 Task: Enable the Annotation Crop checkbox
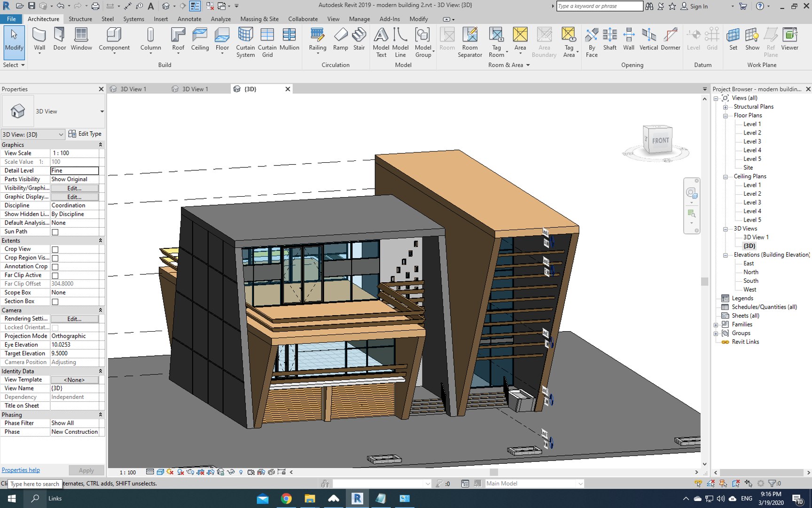pos(55,267)
